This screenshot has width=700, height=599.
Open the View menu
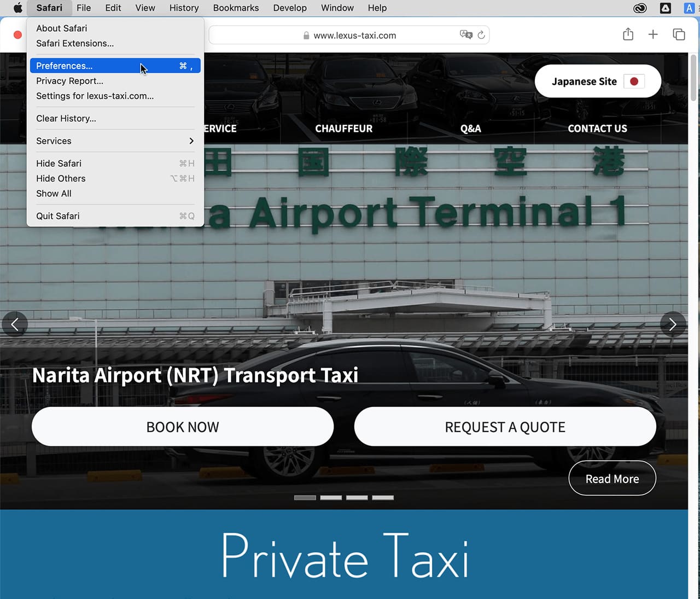145,8
